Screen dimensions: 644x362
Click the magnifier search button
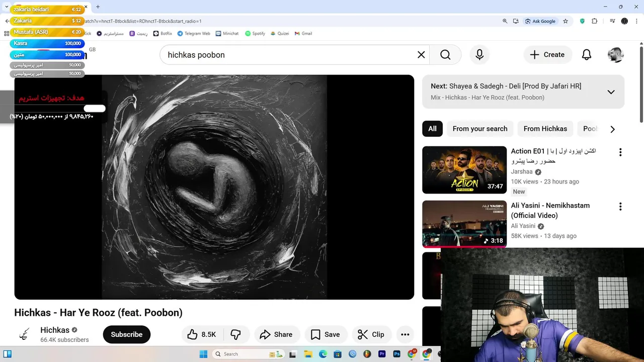(x=445, y=55)
